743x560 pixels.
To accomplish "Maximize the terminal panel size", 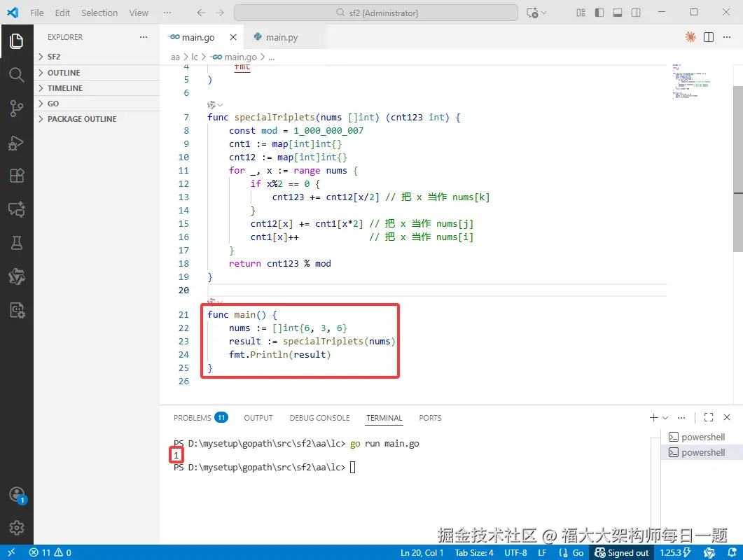I will point(709,417).
